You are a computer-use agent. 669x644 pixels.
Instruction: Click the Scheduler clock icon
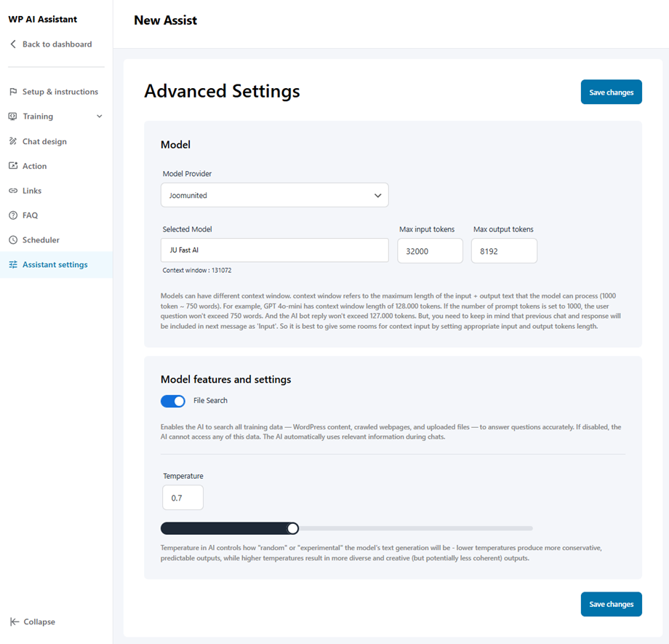12,240
